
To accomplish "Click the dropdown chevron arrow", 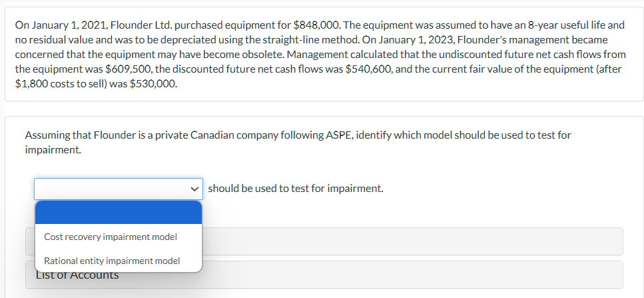I will tap(194, 189).
